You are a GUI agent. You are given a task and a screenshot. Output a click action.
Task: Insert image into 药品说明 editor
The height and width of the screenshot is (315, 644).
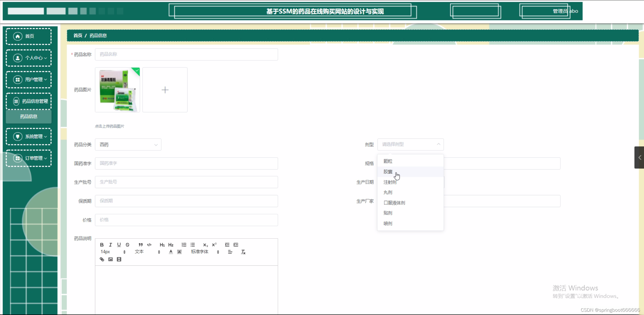pyautogui.click(x=110, y=259)
